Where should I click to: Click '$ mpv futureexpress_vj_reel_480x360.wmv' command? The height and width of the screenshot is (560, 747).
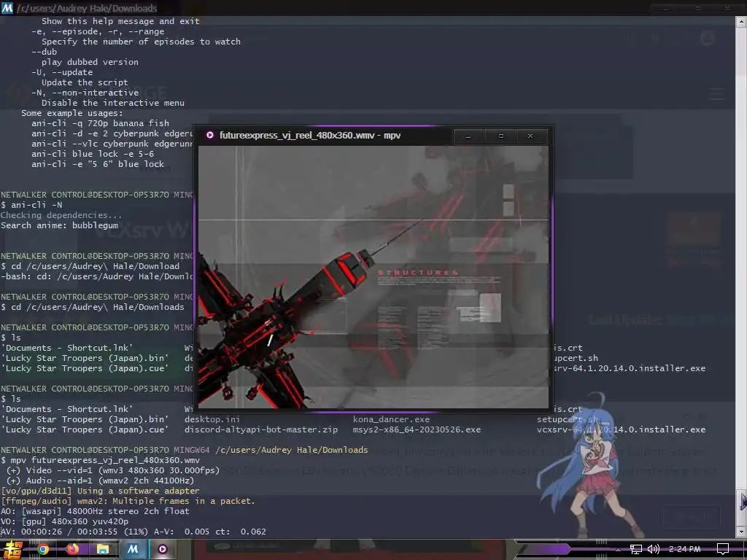[x=101, y=460]
